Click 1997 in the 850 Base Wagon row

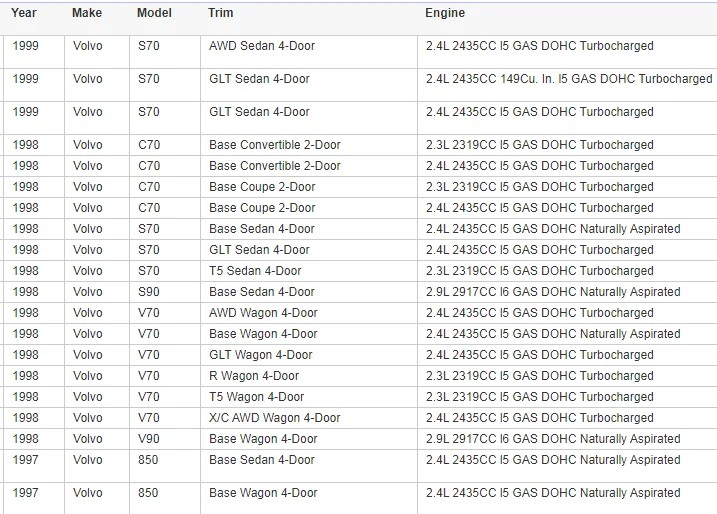coord(26,493)
